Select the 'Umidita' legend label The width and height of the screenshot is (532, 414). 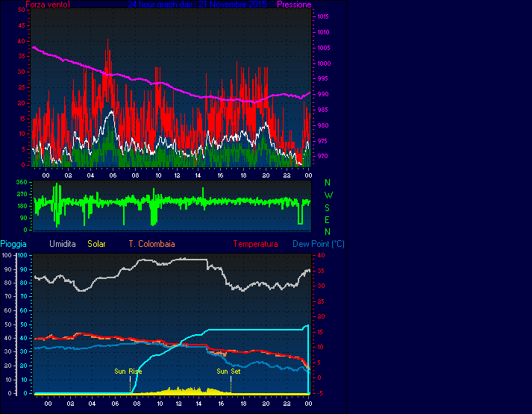click(x=63, y=244)
